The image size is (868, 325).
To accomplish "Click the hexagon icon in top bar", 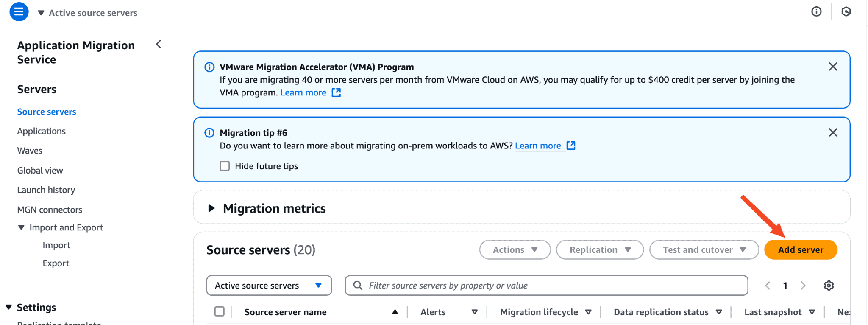I will click(846, 12).
